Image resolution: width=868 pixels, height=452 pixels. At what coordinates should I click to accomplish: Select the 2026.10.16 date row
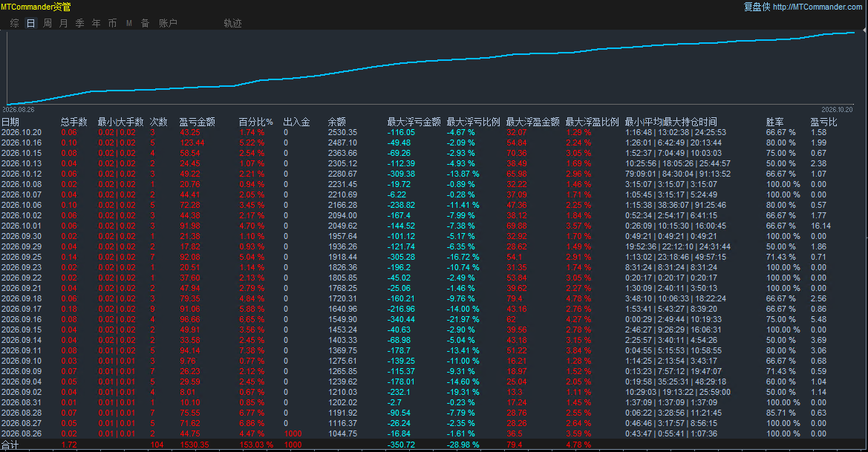click(22, 143)
